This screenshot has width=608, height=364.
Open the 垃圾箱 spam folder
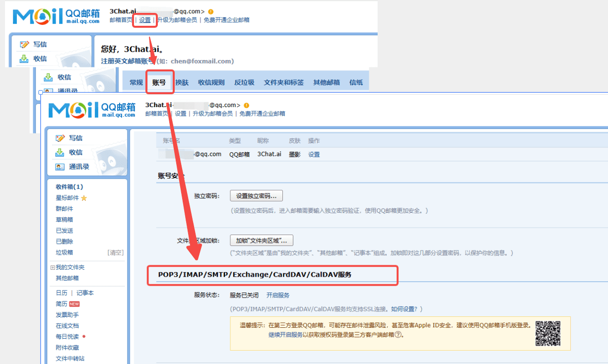coord(65,252)
